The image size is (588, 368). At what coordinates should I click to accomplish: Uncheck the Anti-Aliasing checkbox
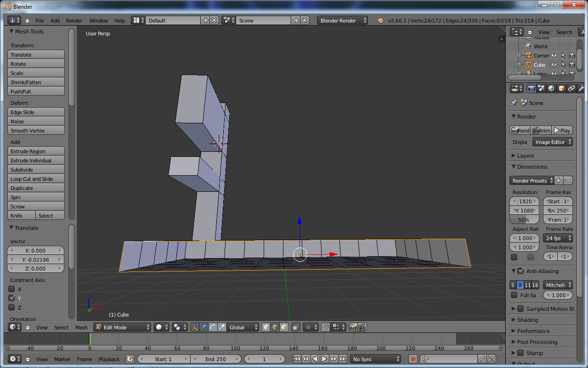pyautogui.click(x=520, y=271)
